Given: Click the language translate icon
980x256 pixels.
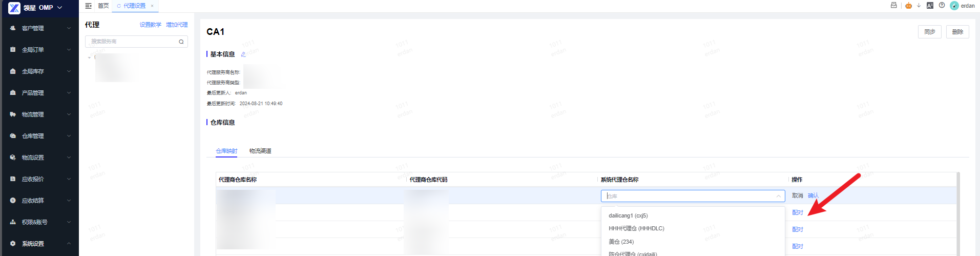Looking at the screenshot, I should tap(930, 6).
